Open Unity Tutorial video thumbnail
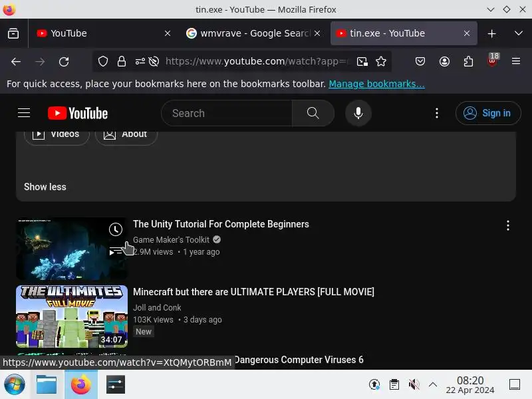Image resolution: width=532 pixels, height=399 pixels. pyautogui.click(x=72, y=249)
